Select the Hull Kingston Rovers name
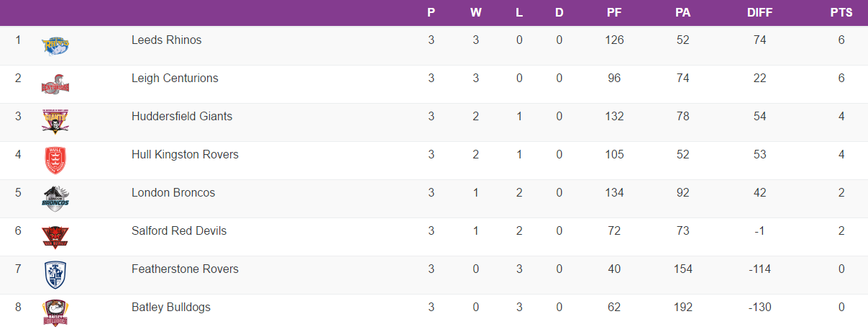868x332 pixels. point(185,155)
